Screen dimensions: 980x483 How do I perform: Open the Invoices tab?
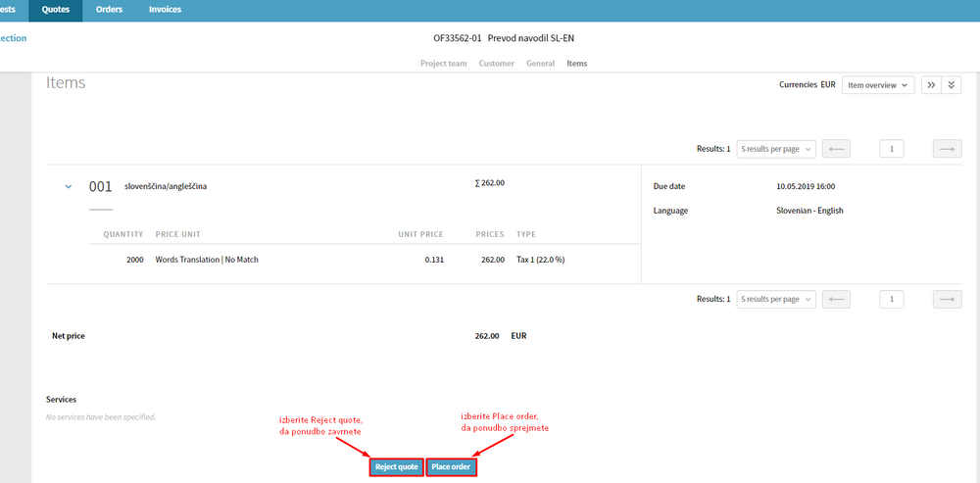(165, 10)
